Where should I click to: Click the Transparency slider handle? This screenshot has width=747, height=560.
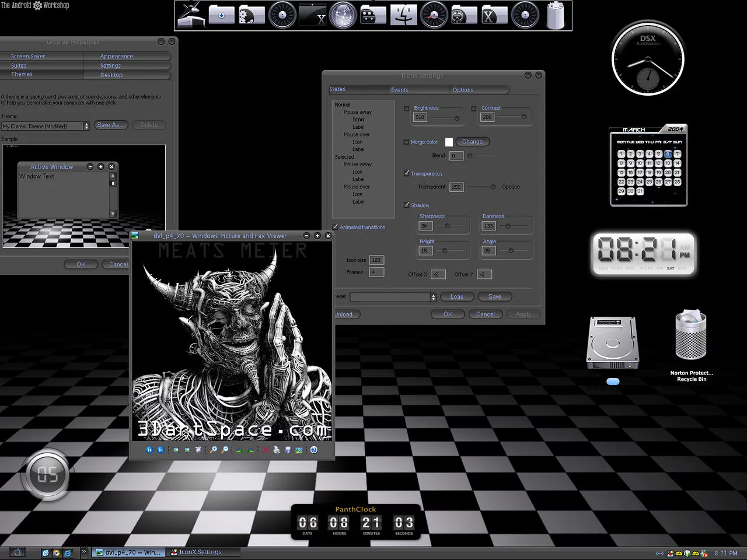point(493,187)
